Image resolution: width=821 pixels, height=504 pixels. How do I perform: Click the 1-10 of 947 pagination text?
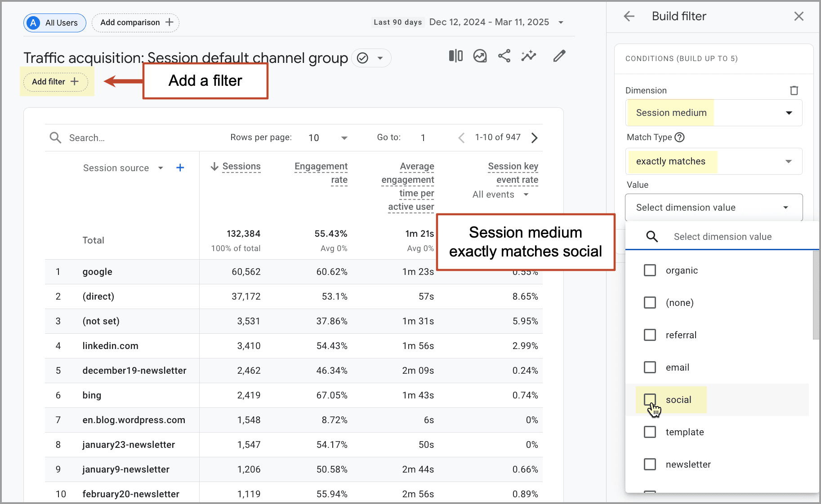(x=498, y=137)
